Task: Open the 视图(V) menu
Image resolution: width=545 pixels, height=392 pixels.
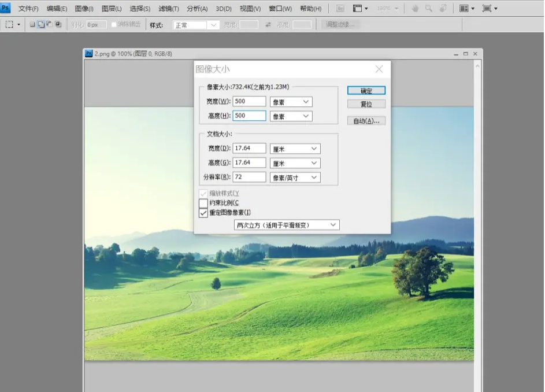Action: 250,9
